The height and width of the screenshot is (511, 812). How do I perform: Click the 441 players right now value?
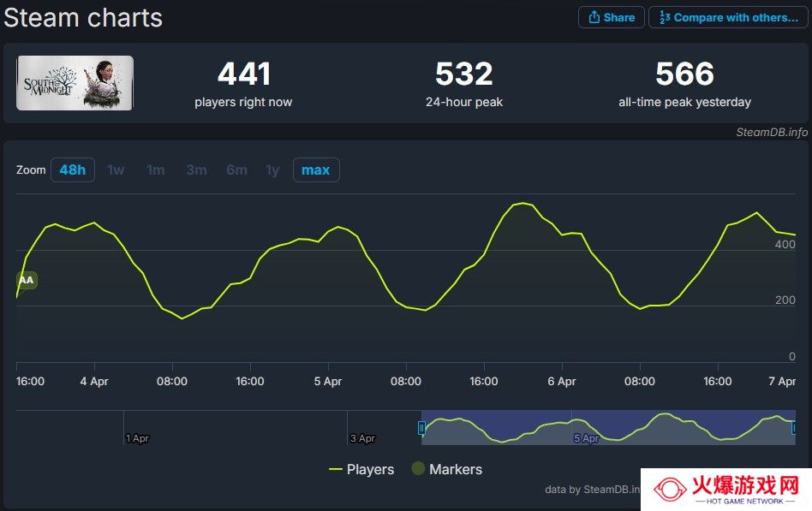[244, 74]
